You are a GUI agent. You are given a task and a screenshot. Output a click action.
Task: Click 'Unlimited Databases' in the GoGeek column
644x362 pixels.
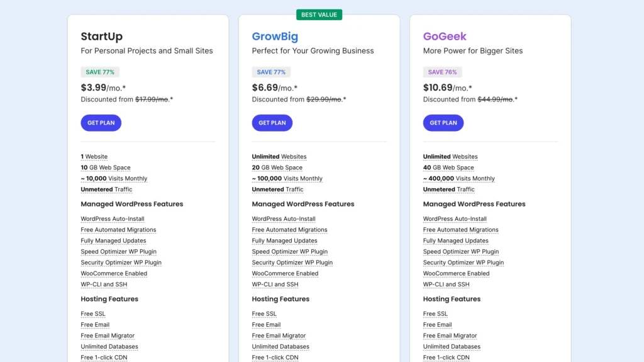click(452, 347)
